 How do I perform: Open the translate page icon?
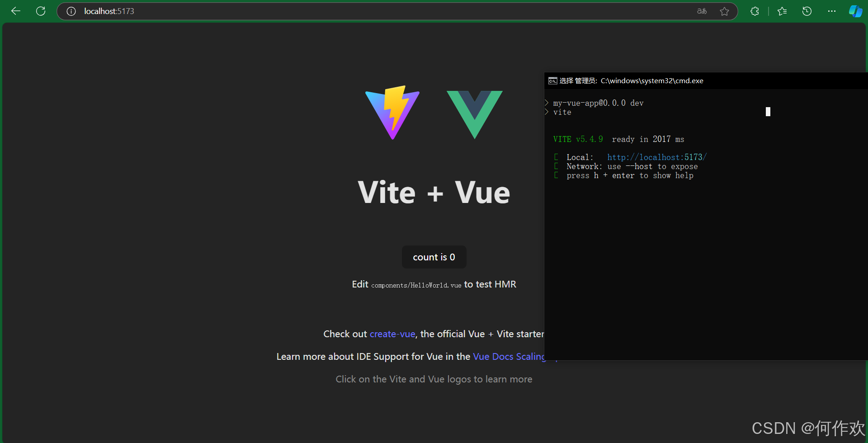tap(702, 11)
